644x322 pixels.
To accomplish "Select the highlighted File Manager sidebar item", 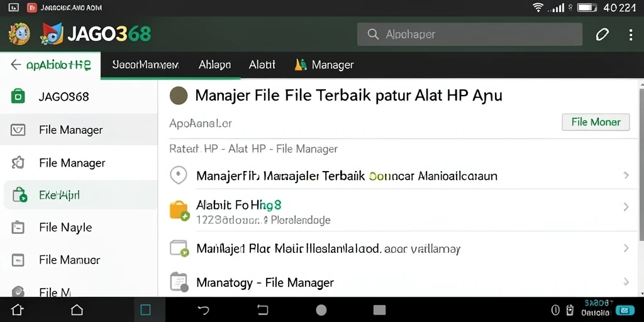I will click(x=79, y=130).
